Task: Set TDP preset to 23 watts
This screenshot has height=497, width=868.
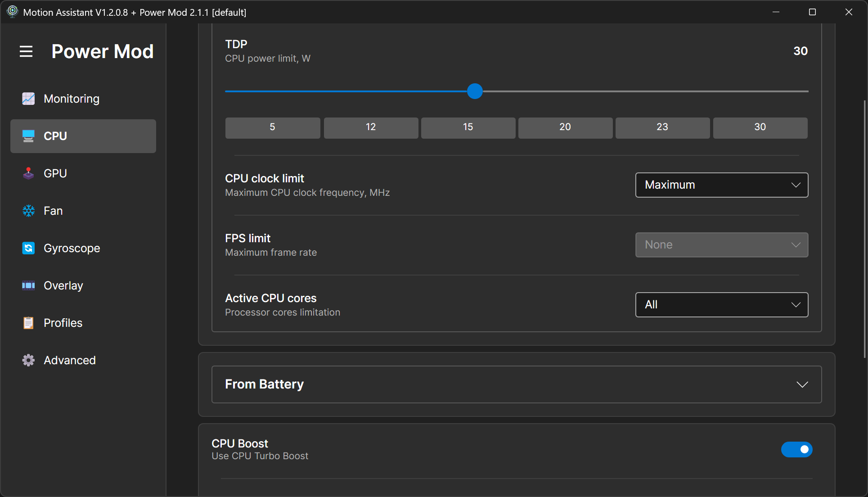Action: (662, 127)
